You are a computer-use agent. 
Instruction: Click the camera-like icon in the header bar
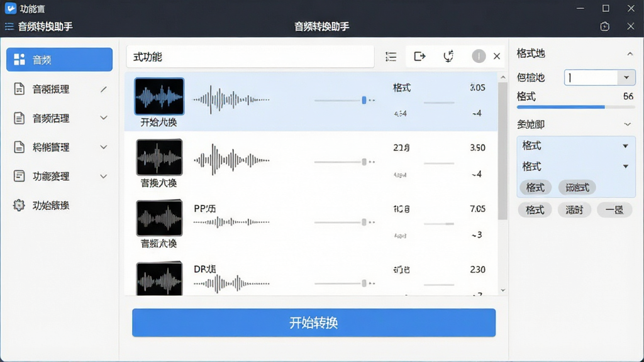604,26
